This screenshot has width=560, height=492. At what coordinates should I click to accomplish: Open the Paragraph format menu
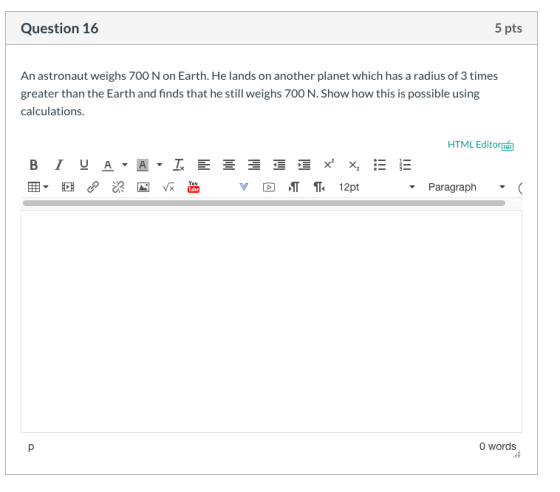467,187
